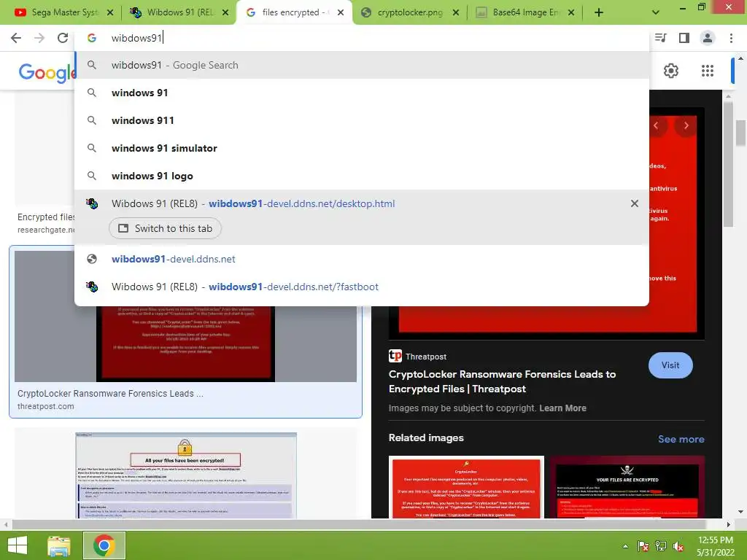Click the Learn More copyright link

(x=562, y=408)
